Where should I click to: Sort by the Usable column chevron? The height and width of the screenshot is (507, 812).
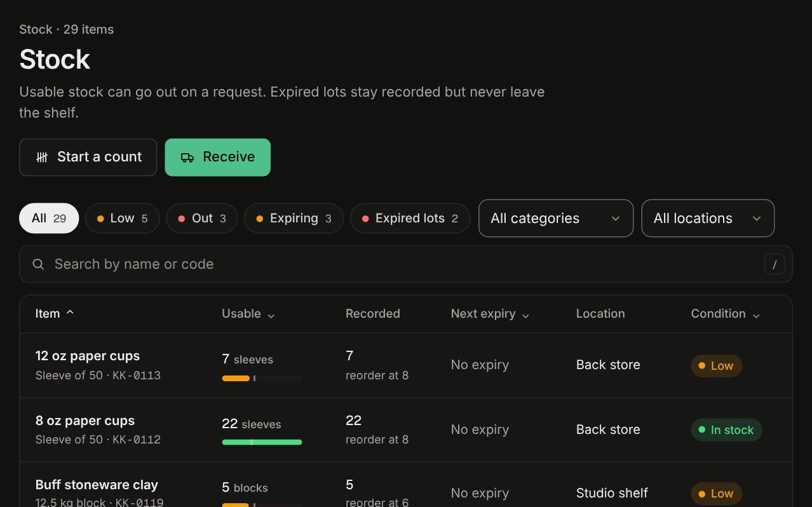click(x=271, y=315)
